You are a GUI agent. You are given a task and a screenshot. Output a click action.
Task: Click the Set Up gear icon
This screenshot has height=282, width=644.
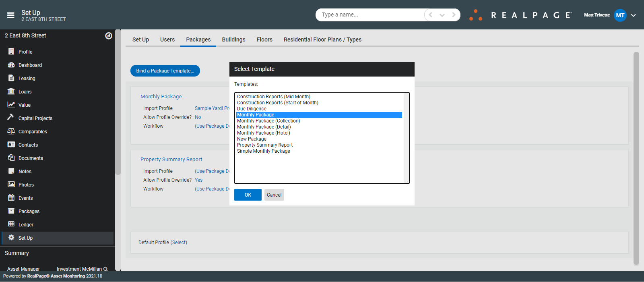pyautogui.click(x=11, y=238)
